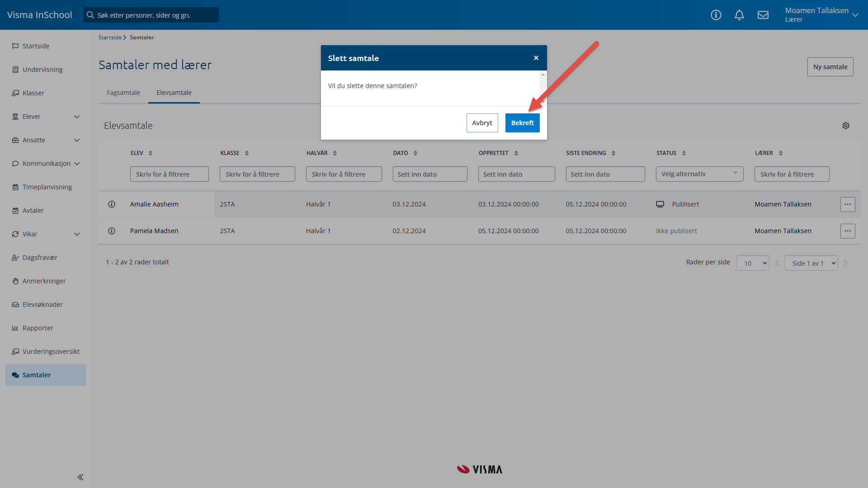Click info icon for Pamela Madsen row
Image resolution: width=868 pixels, height=488 pixels.
click(112, 231)
